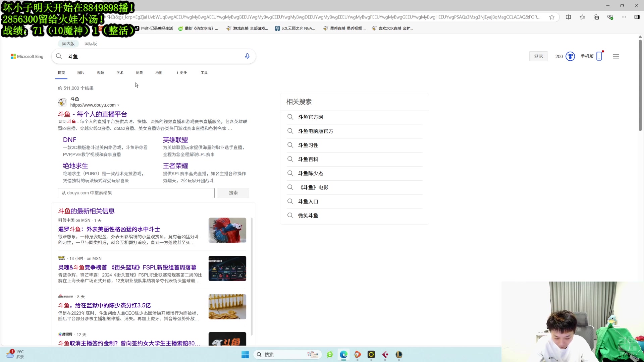
Task: Open news 斗鱼，给在监狱中的陈少杰分红3.5亿
Action: (x=104, y=305)
